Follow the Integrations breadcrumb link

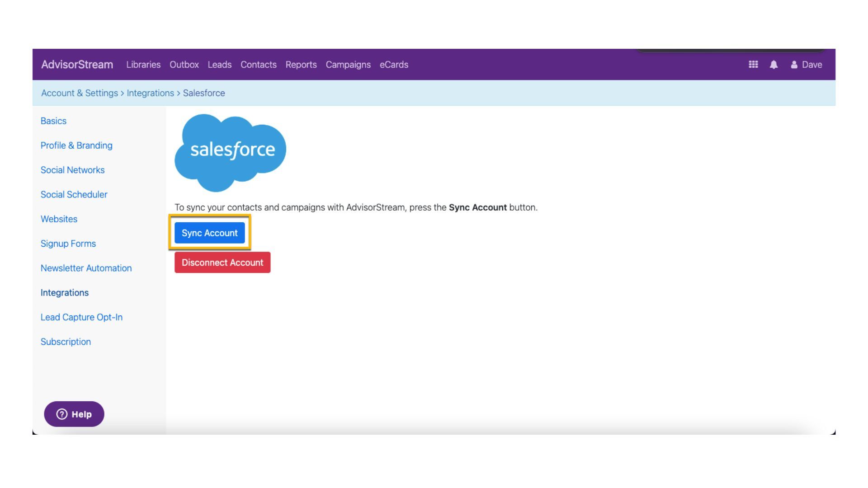coord(150,93)
